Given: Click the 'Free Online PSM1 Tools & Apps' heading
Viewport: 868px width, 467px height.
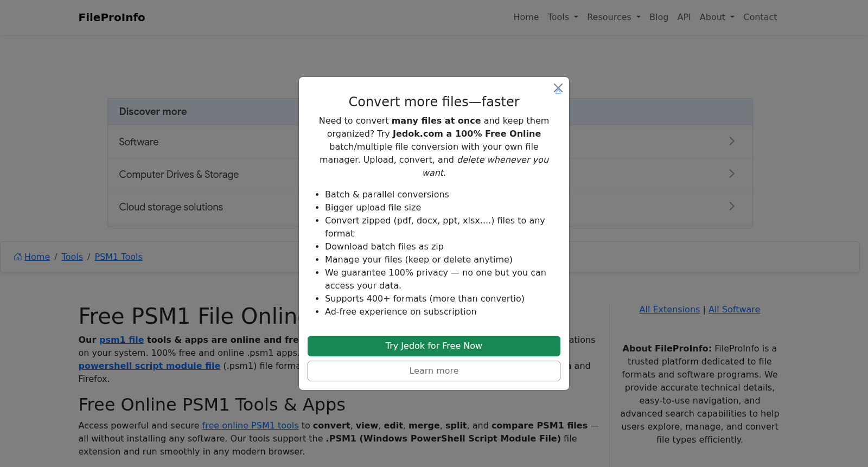Looking at the screenshot, I should 212,405.
